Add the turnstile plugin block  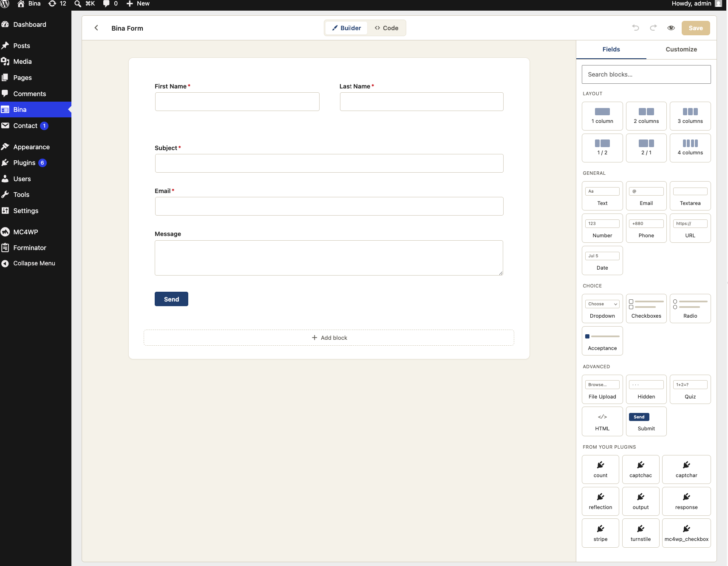click(640, 533)
